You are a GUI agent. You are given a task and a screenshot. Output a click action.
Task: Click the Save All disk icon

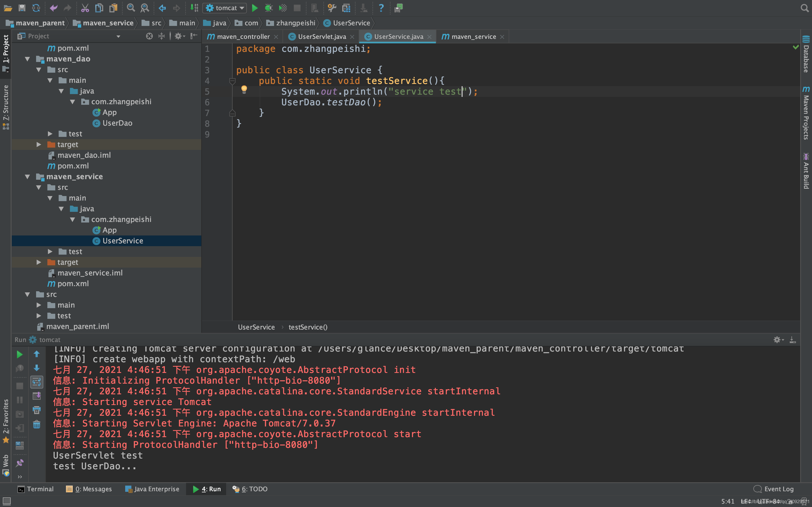pos(22,8)
